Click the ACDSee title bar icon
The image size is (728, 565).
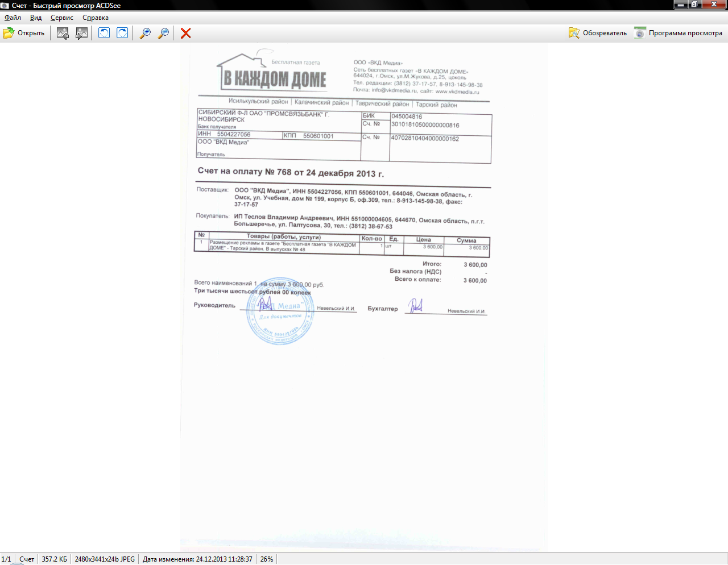(x=5, y=5)
